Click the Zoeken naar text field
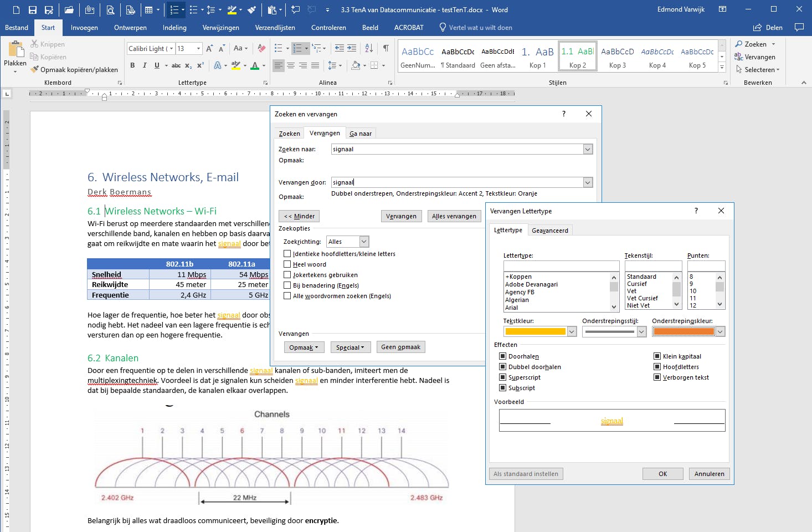The width and height of the screenshot is (812, 532). [456, 149]
